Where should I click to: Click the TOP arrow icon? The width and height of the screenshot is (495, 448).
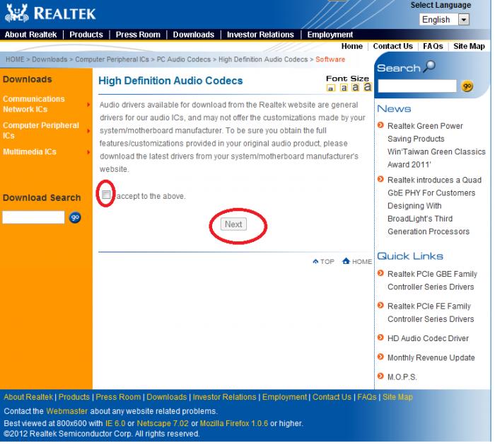tap(315, 262)
